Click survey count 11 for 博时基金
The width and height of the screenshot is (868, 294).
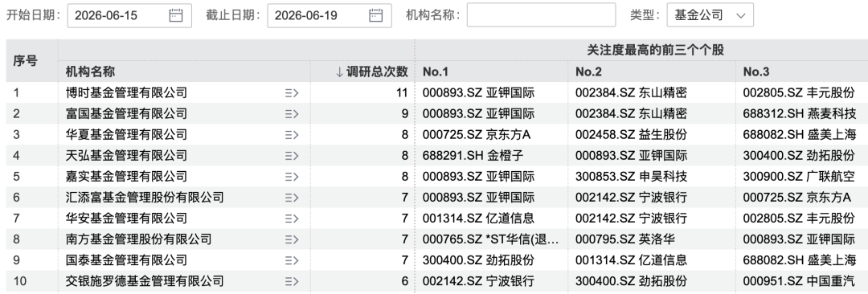(402, 93)
